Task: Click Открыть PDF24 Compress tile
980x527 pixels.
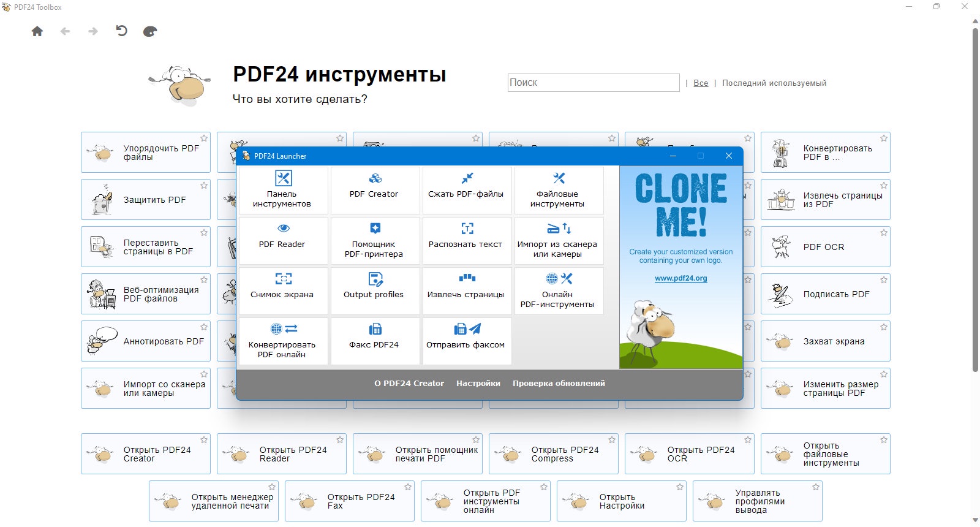Action: (x=554, y=454)
